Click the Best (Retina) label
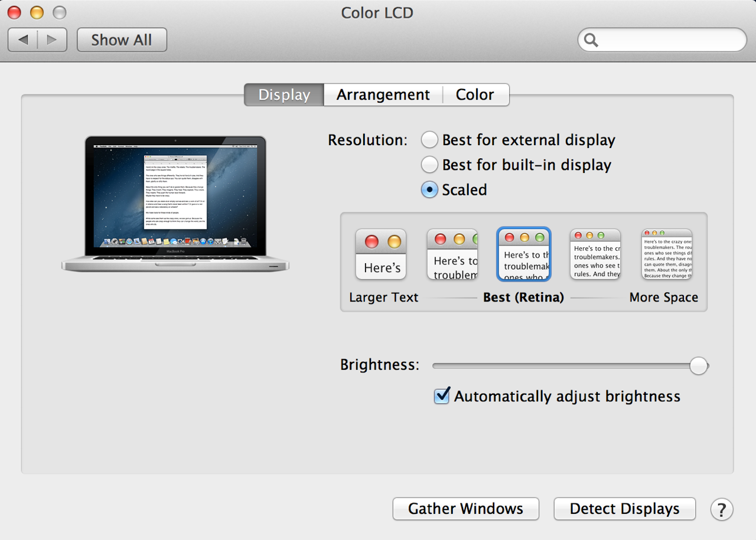 click(523, 297)
